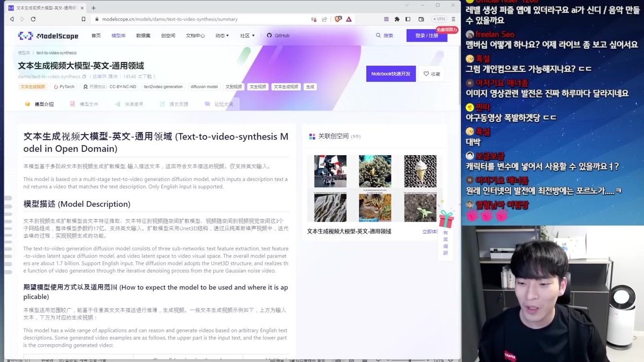644x362 pixels.
Task: Click the 文本生成视频大模型-英文-通用领域 space title
Action: pyautogui.click(x=349, y=231)
